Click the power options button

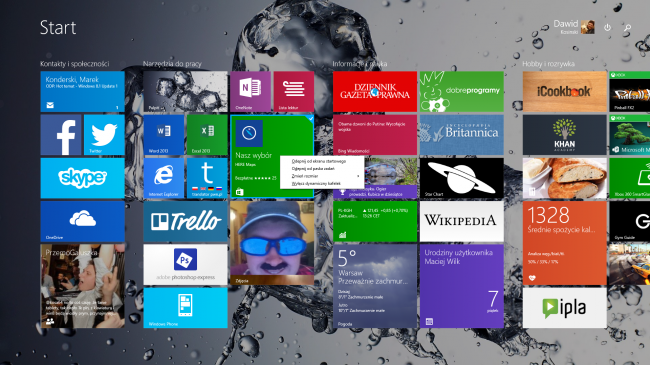pos(607,27)
